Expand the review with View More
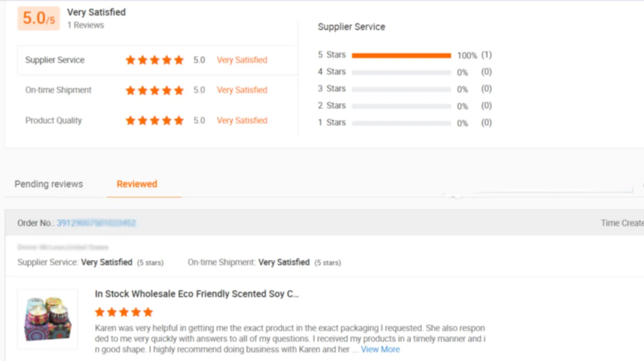644x361 pixels. 380,349
